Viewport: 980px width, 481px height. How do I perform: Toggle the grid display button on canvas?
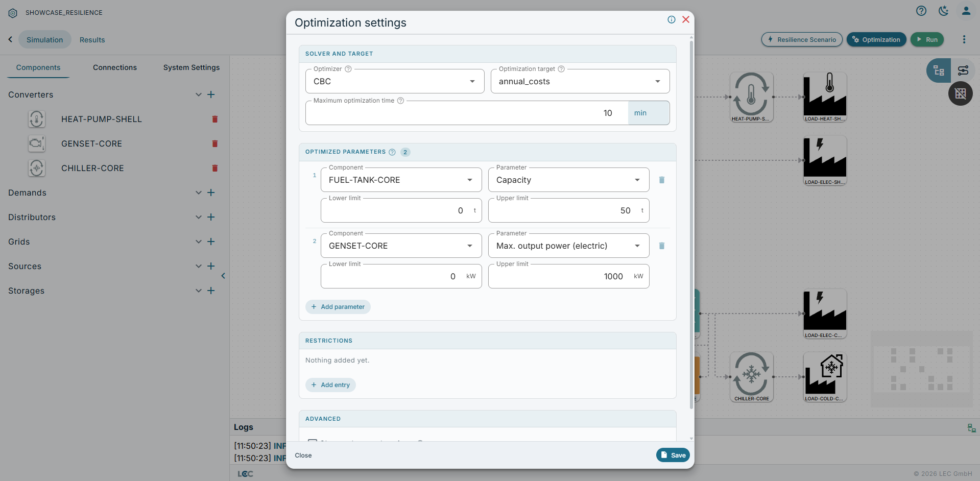coord(961,93)
